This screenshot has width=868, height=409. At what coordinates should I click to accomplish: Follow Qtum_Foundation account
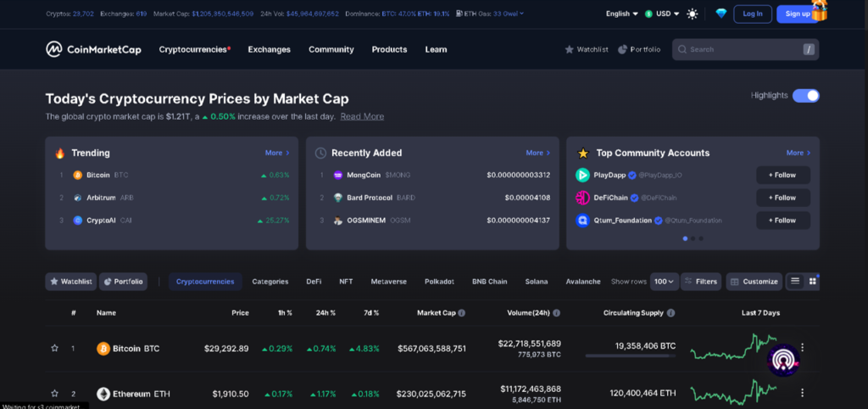point(782,221)
